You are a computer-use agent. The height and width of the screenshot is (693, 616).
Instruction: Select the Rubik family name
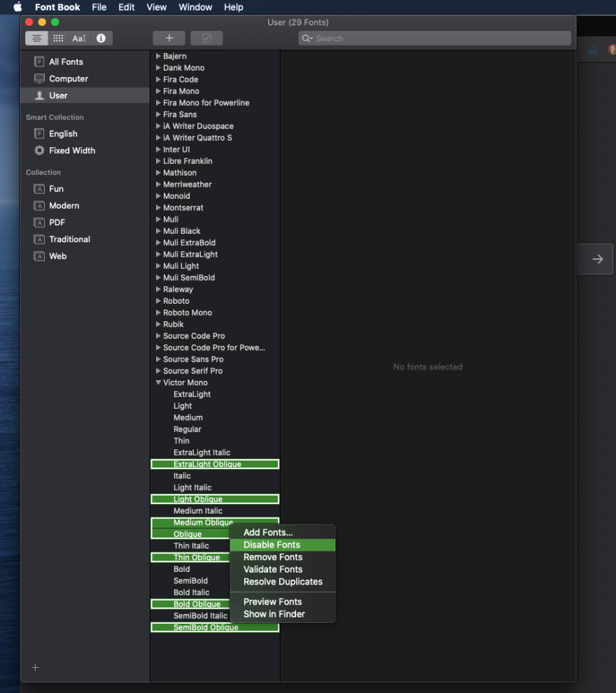173,324
